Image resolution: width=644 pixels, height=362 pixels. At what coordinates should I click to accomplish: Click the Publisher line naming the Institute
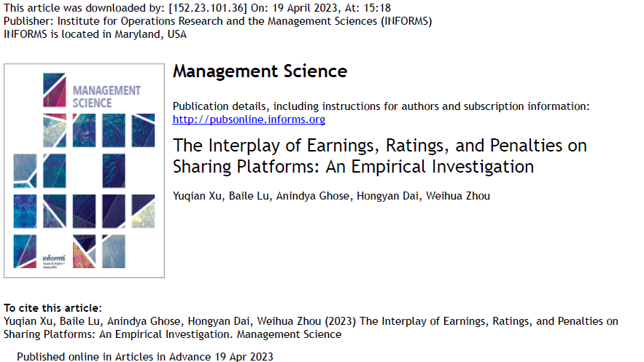click(x=218, y=21)
